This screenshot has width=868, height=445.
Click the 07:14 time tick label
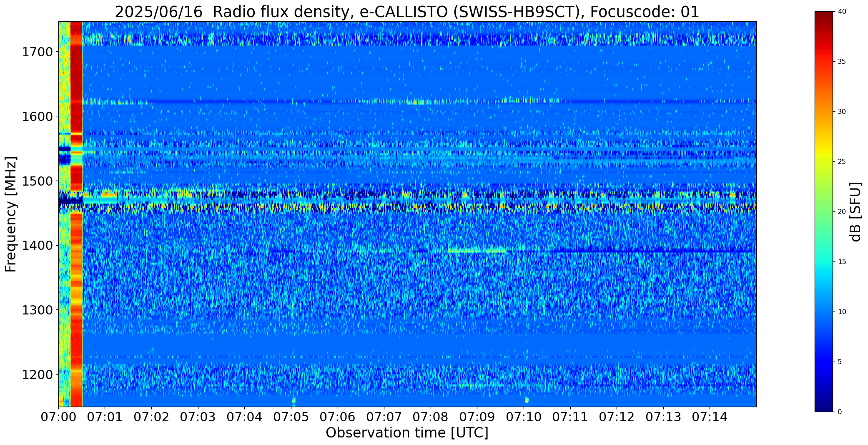click(710, 417)
